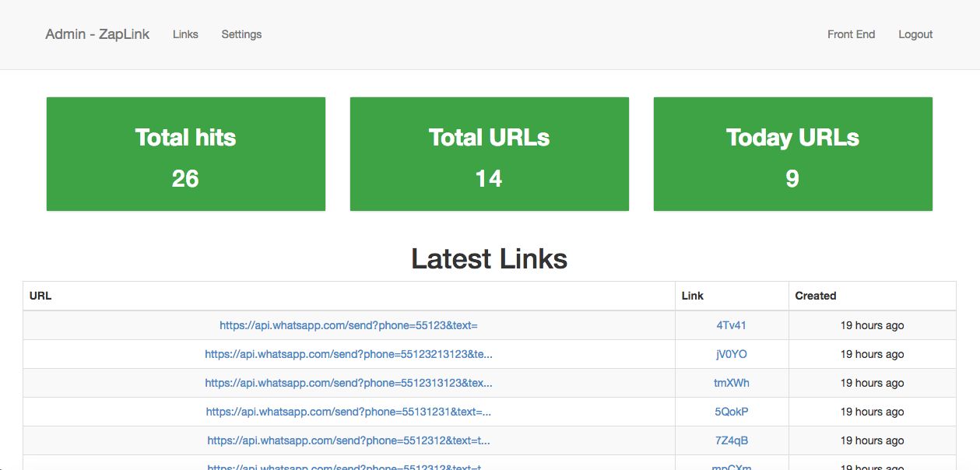
Task: Open the Settings nav item
Action: tap(241, 34)
